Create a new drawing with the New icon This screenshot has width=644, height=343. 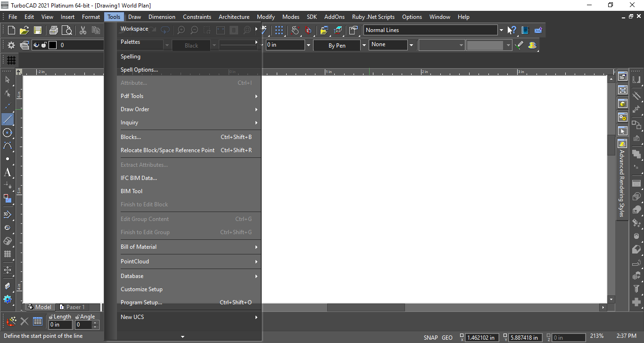coord(11,30)
